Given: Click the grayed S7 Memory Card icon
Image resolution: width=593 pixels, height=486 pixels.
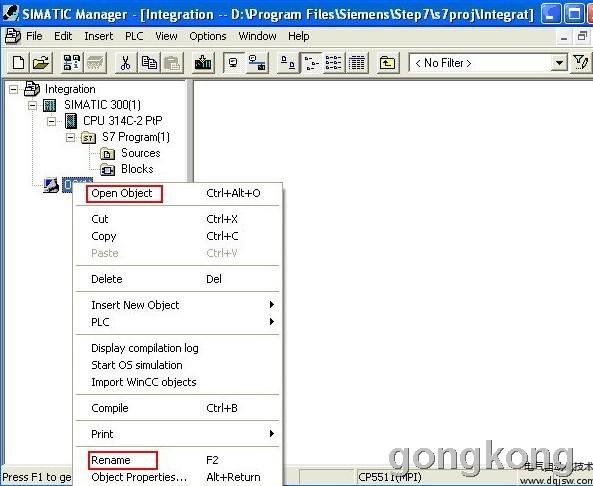Looking at the screenshot, I should [x=96, y=62].
